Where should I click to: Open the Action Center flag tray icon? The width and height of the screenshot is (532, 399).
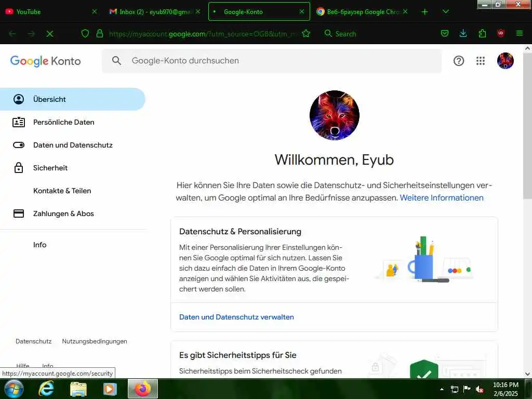pyautogui.click(x=467, y=389)
